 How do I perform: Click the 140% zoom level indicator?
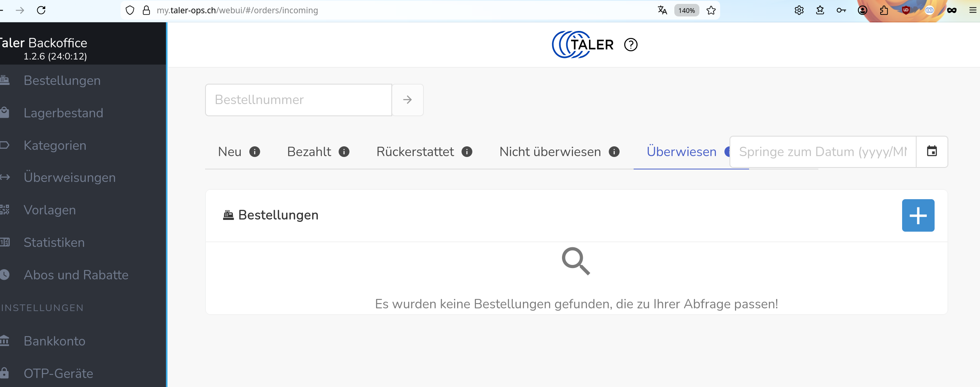(686, 10)
